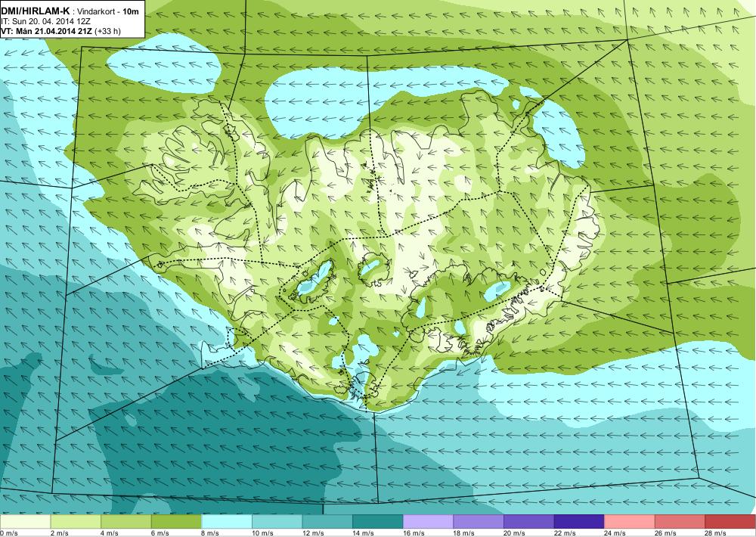Select the pale cream 0–2 m/s legend swatch
This screenshot has width=756, height=537.
[x=25, y=522]
